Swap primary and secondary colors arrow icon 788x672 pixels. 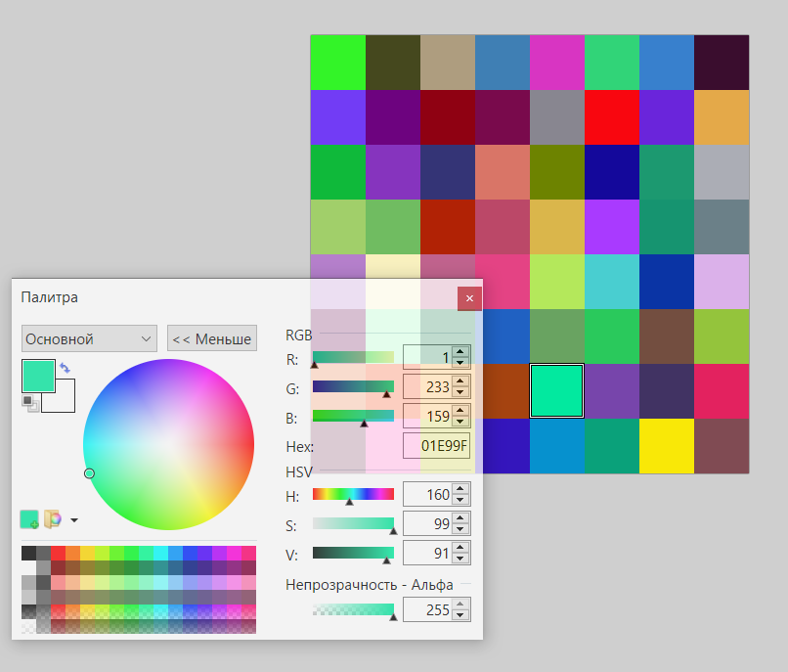click(x=65, y=368)
